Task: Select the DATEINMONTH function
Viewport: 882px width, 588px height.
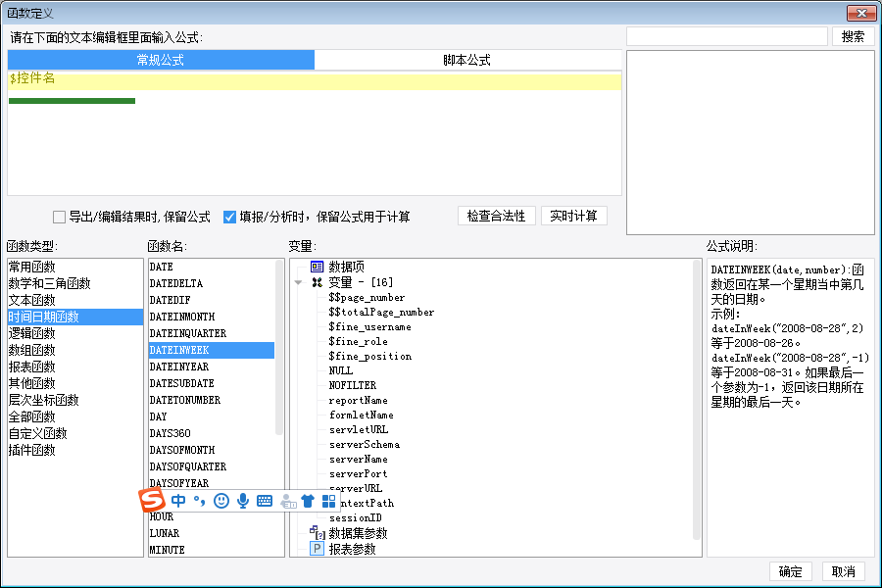Action: click(x=212, y=317)
